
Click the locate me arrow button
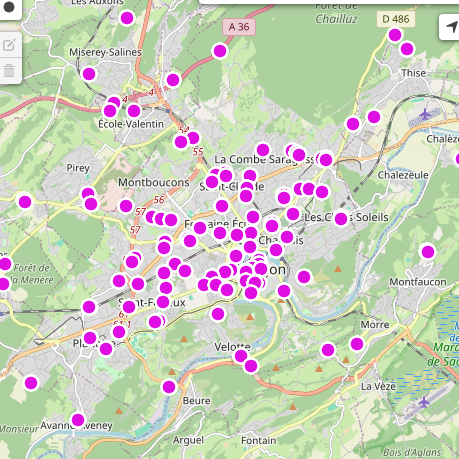click(x=451, y=27)
